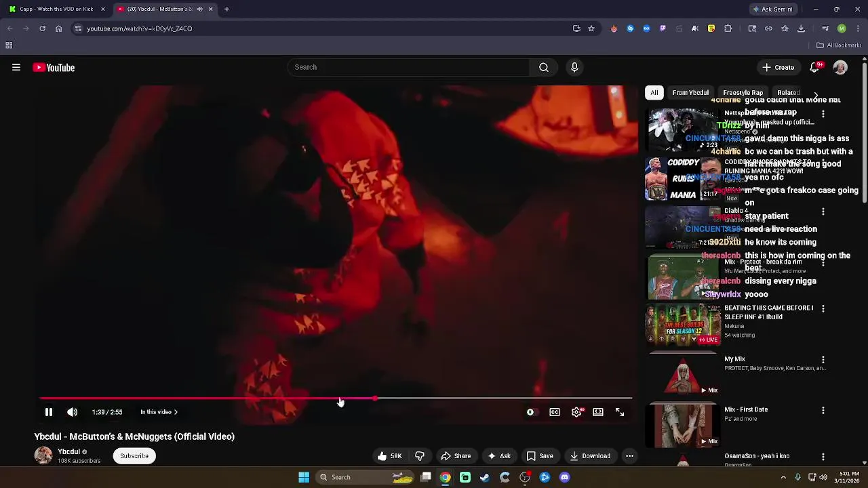Open the All Bookmarks folder
Viewport: 868px width, 488px height.
[839, 45]
